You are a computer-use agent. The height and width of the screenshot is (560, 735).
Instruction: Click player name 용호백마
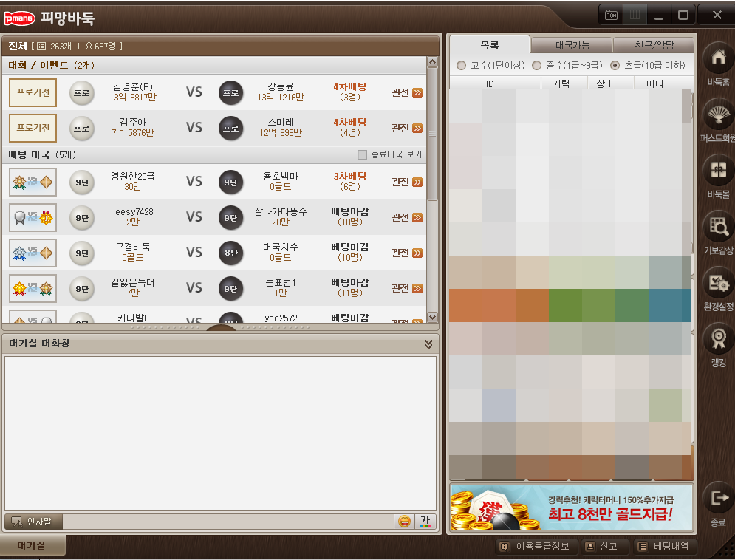tap(280, 177)
